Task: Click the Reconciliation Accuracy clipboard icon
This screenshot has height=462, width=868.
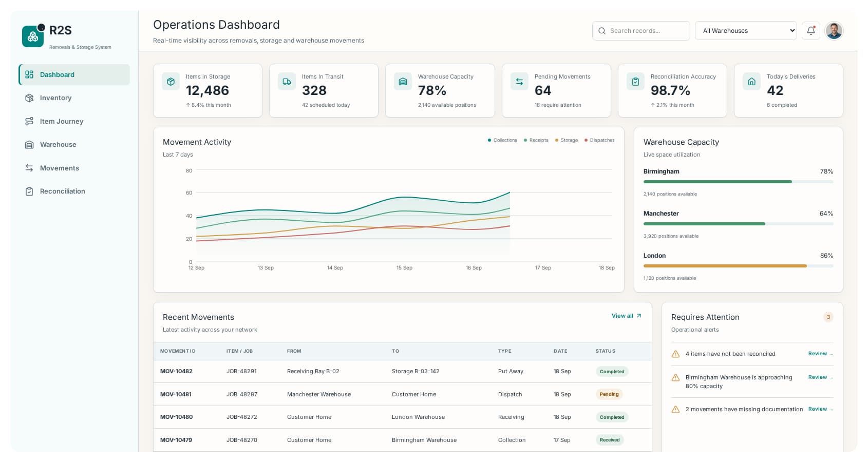Action: coord(636,82)
